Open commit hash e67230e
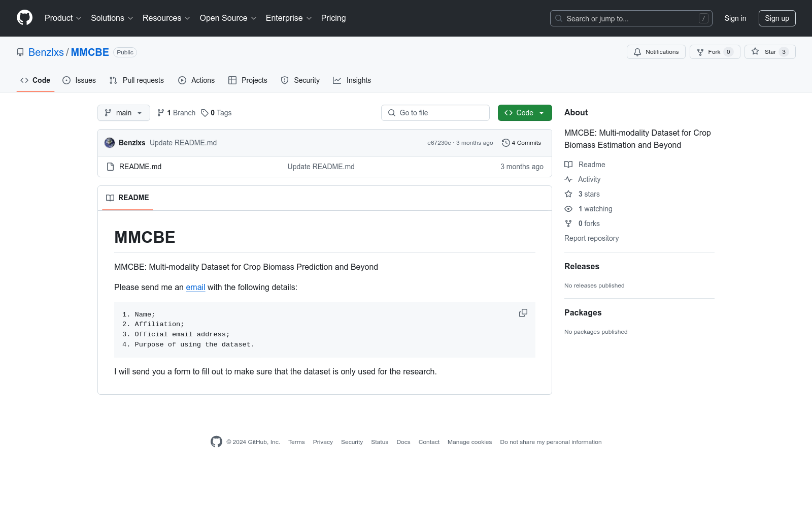This screenshot has width=812, height=508. coord(439,143)
